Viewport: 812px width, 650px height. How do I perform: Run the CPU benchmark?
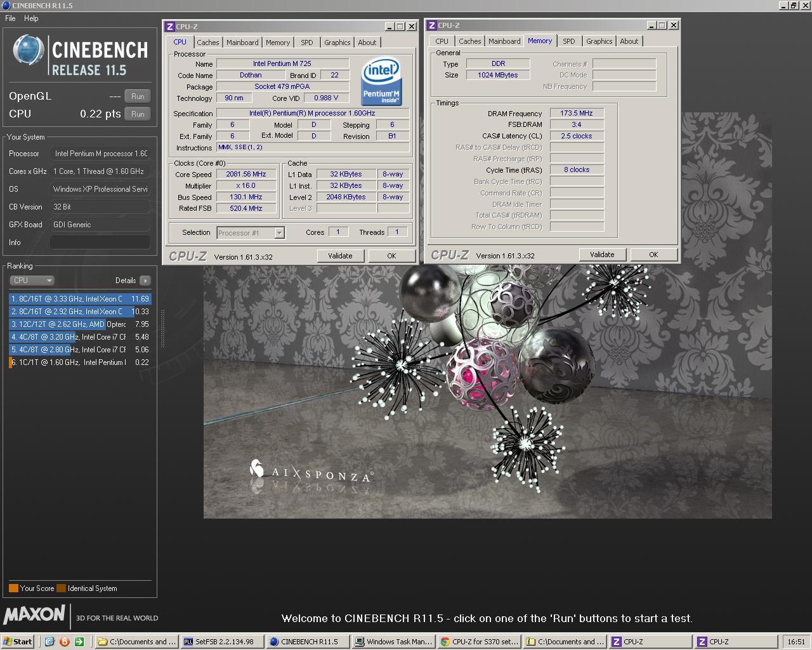click(138, 114)
